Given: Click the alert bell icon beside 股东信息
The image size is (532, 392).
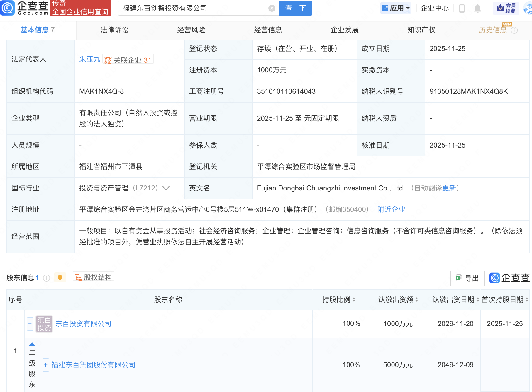Looking at the screenshot, I should pyautogui.click(x=60, y=277).
